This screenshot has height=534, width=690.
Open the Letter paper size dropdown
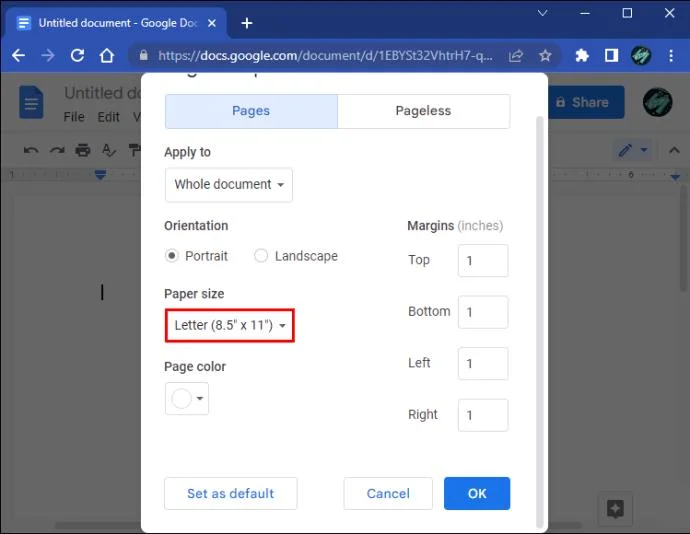coord(230,325)
